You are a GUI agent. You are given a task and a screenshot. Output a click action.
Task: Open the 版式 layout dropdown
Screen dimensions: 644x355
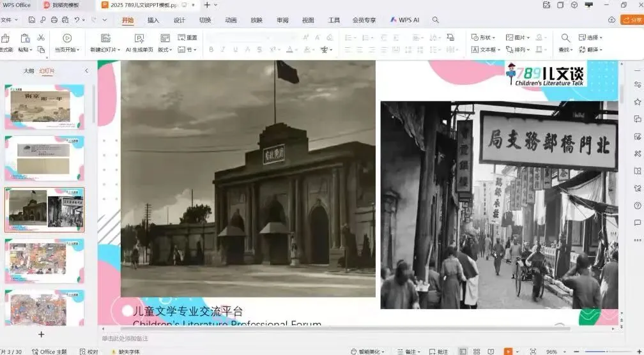tap(165, 49)
